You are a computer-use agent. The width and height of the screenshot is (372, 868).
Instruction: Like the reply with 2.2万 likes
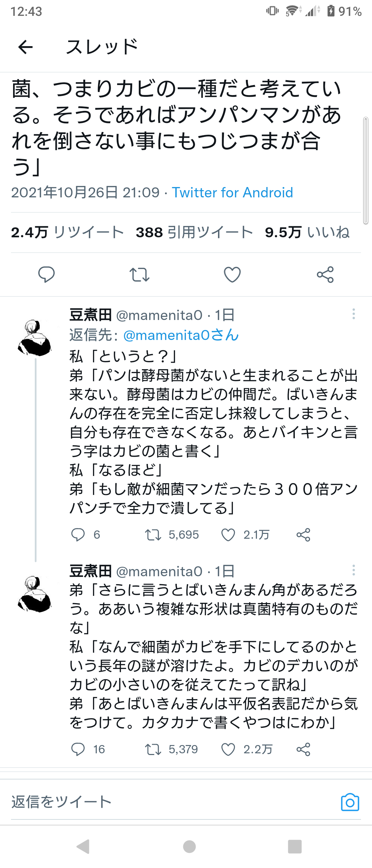point(228,749)
